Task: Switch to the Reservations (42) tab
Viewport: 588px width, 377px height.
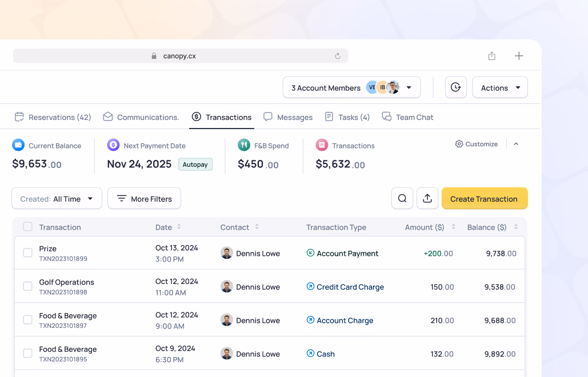Action: (53, 117)
